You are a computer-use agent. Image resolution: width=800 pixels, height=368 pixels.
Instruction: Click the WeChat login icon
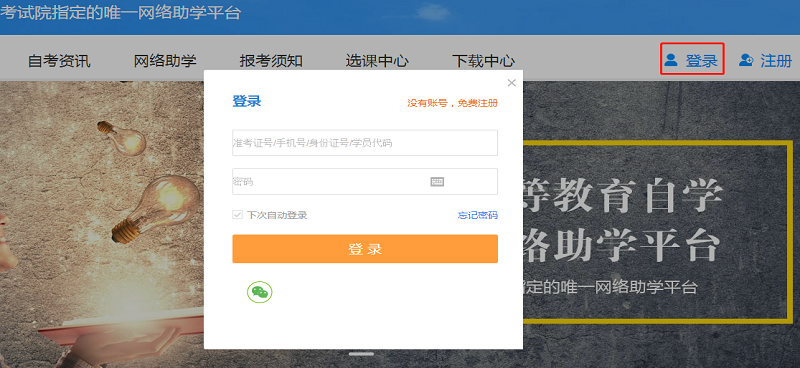coord(260,292)
